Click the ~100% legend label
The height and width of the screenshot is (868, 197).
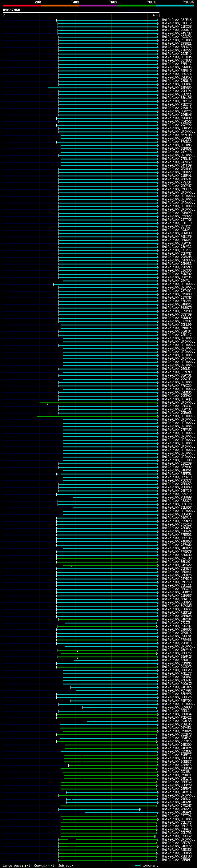[188, 2]
